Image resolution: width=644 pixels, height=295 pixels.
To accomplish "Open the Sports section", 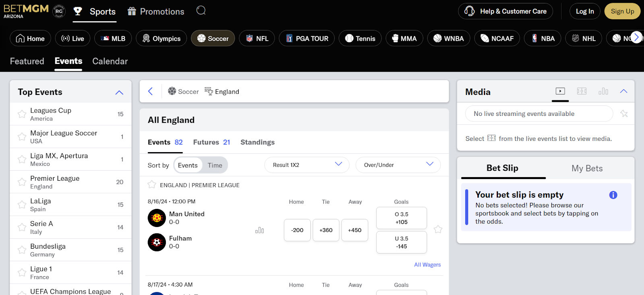I will tap(95, 12).
